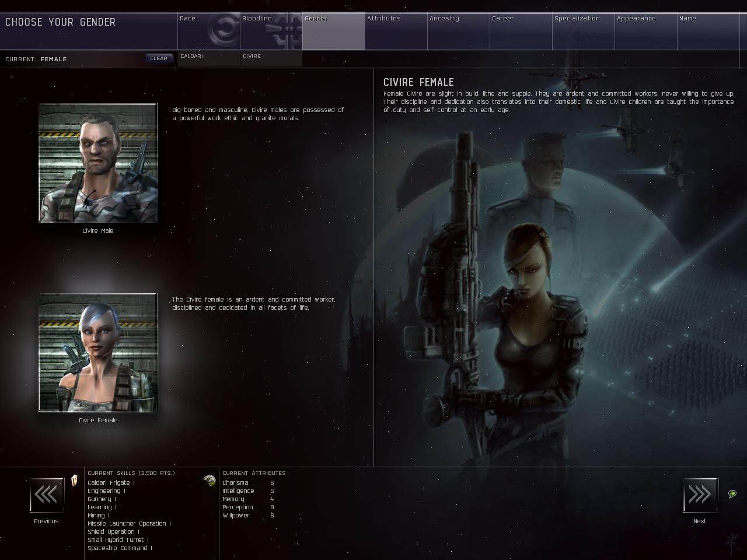Click the Civire male description text

(x=258, y=114)
